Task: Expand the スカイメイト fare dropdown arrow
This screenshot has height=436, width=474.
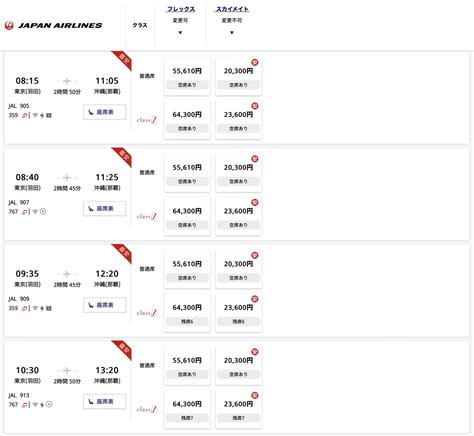Action: point(232,33)
